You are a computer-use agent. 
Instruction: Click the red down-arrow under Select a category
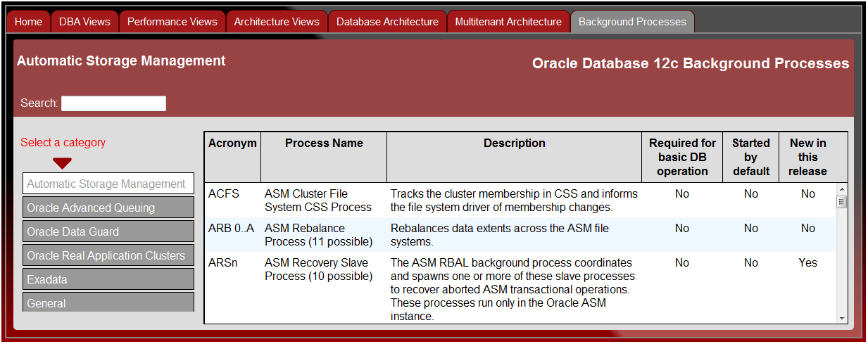(62, 163)
